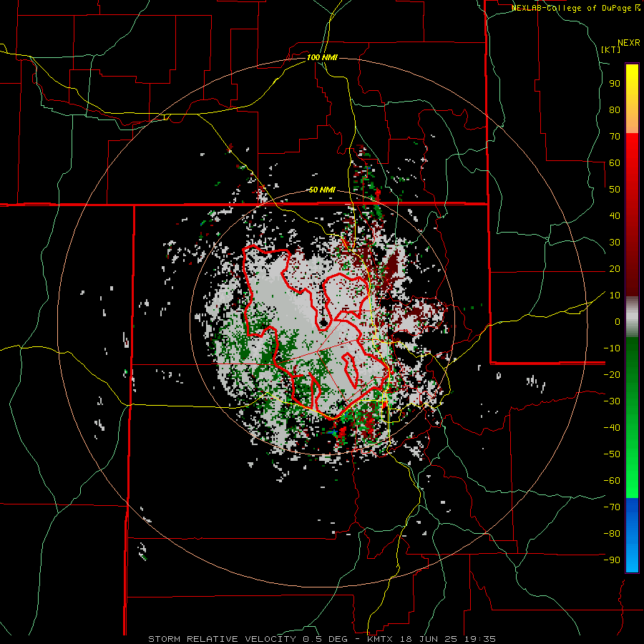Click "STORM RELATIVE VELOCITY" in the bottom caption
This screenshot has width=644, height=644.
pos(222,639)
